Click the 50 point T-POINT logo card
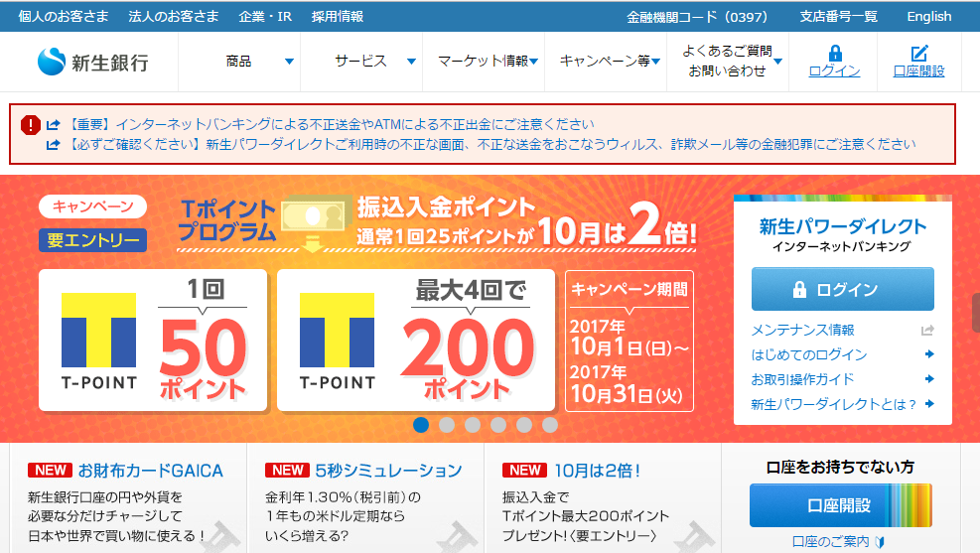 pos(153,340)
